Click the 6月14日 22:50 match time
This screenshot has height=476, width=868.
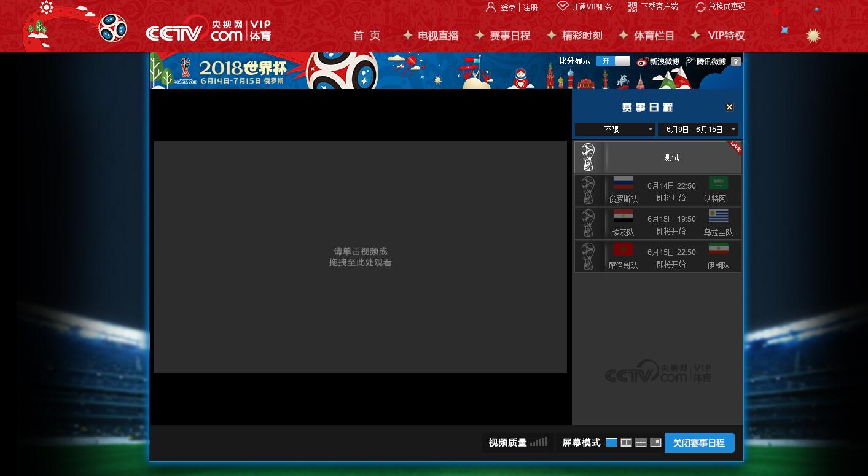click(671, 185)
